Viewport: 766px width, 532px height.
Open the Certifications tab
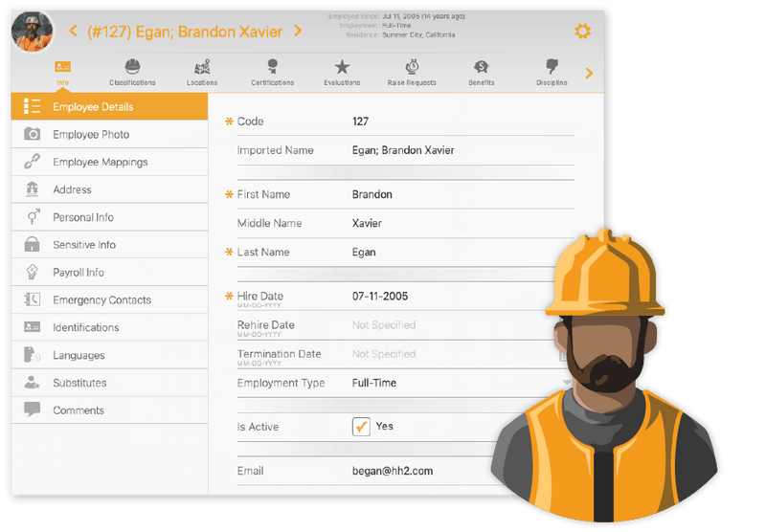273,73
